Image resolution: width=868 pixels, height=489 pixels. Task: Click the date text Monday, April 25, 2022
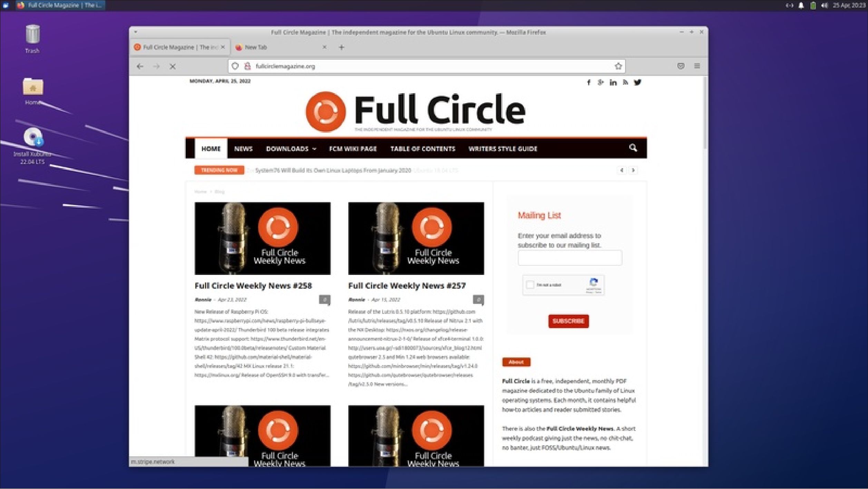[220, 81]
